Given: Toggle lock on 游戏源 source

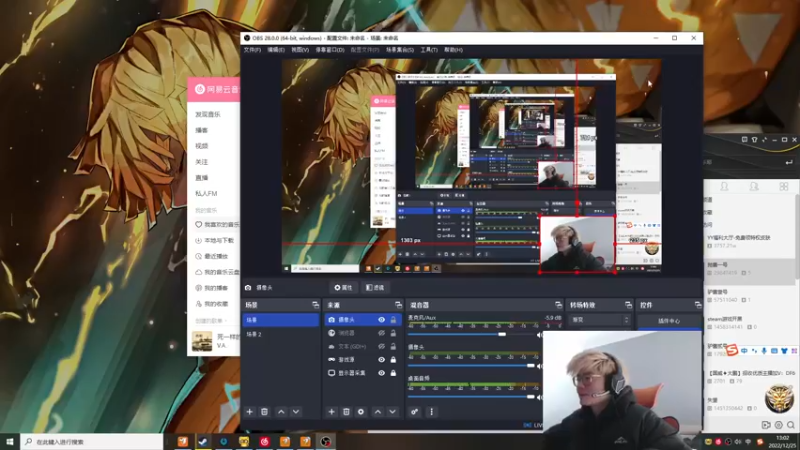Looking at the screenshot, I should (393, 359).
